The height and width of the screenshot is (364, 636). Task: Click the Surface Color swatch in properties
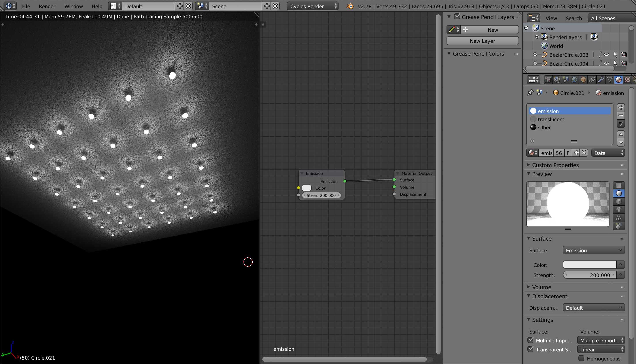(x=589, y=264)
